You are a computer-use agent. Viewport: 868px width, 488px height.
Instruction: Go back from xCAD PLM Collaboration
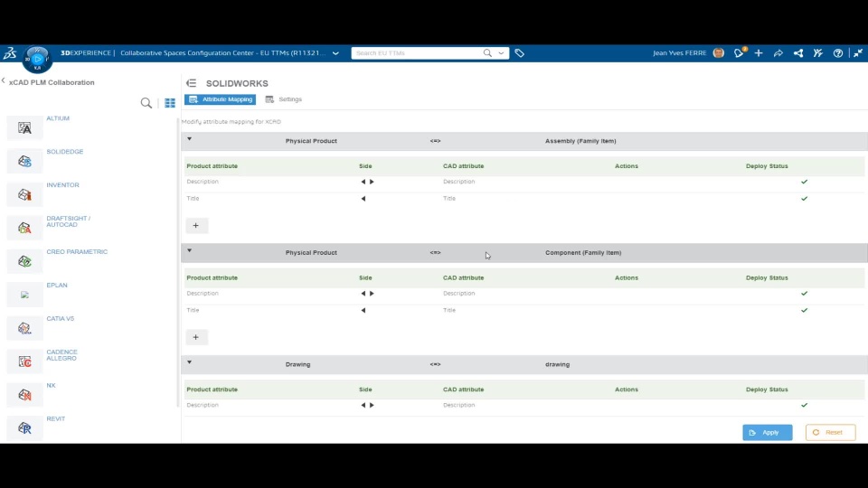(4, 81)
